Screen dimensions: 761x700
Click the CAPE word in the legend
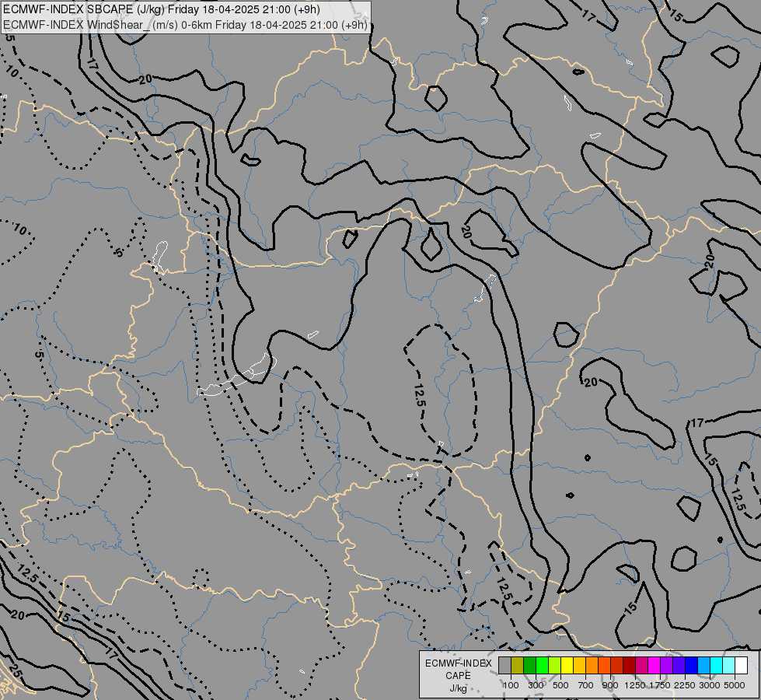coord(458,676)
